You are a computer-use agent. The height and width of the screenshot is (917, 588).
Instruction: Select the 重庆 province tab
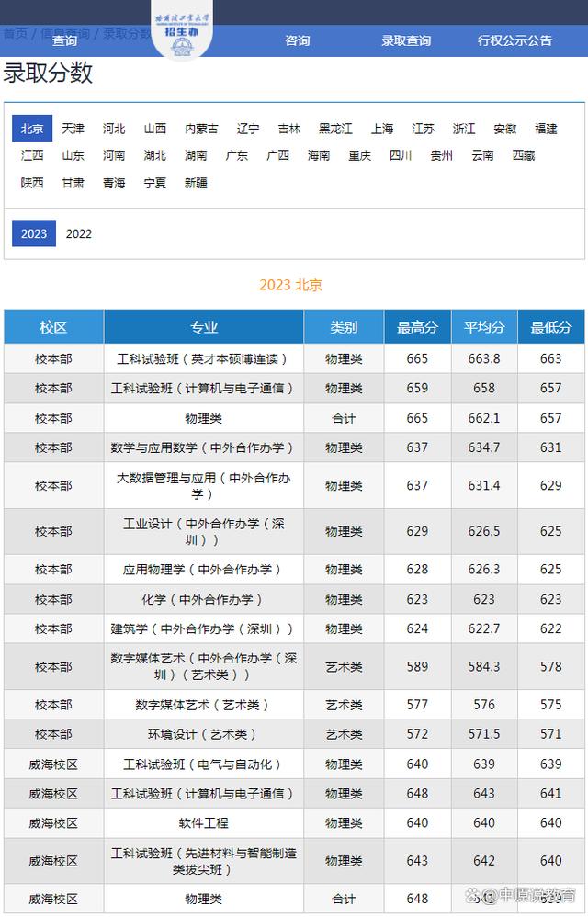(359, 155)
